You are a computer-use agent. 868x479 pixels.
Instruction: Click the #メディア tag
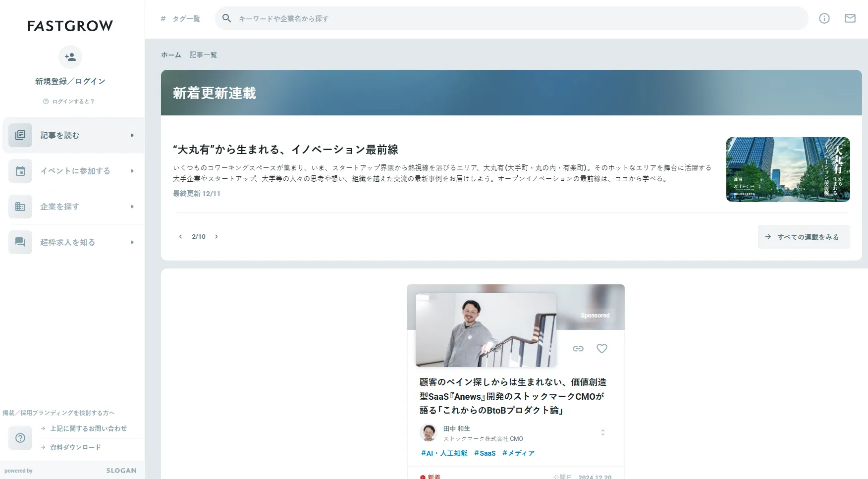(x=518, y=453)
